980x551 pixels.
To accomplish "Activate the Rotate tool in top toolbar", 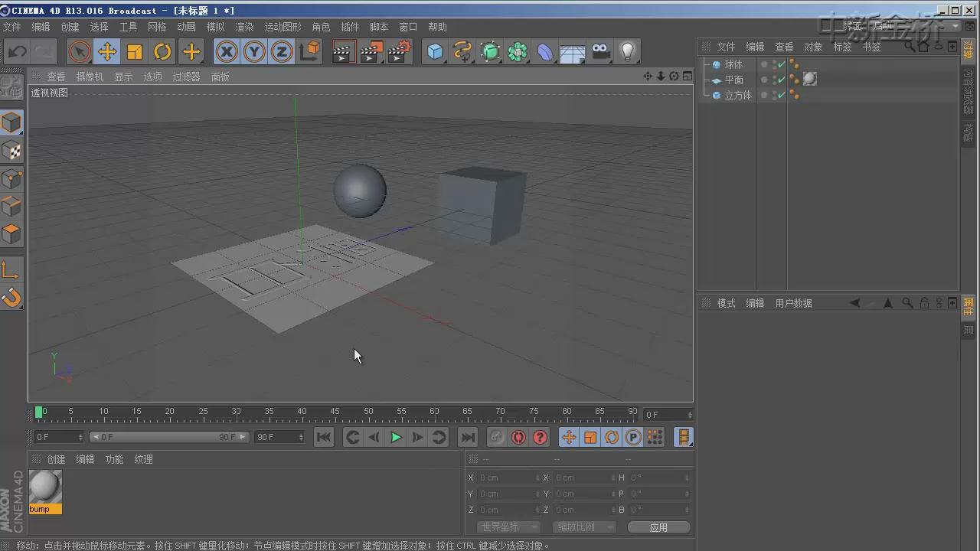I will (162, 51).
